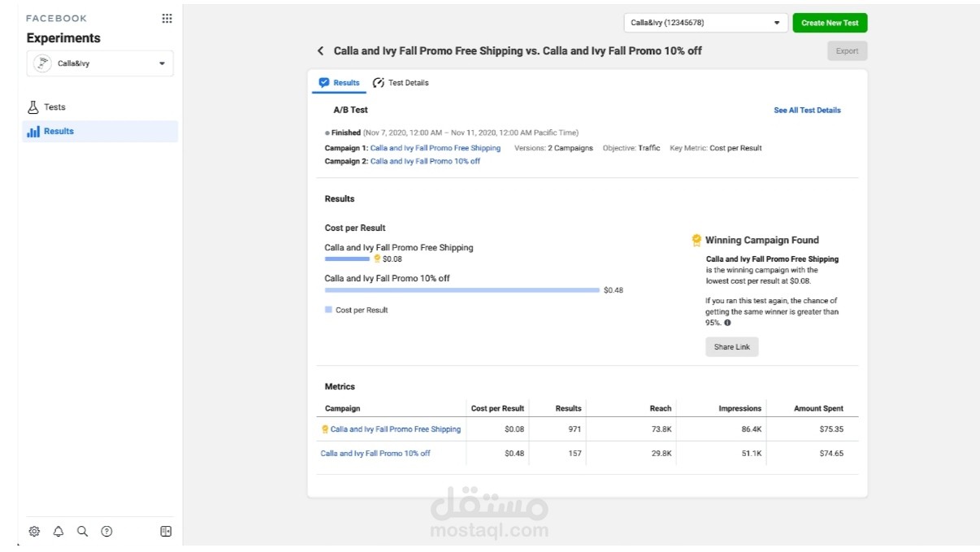Open notifications bell icon
The height and width of the screenshot is (552, 980).
point(59,532)
